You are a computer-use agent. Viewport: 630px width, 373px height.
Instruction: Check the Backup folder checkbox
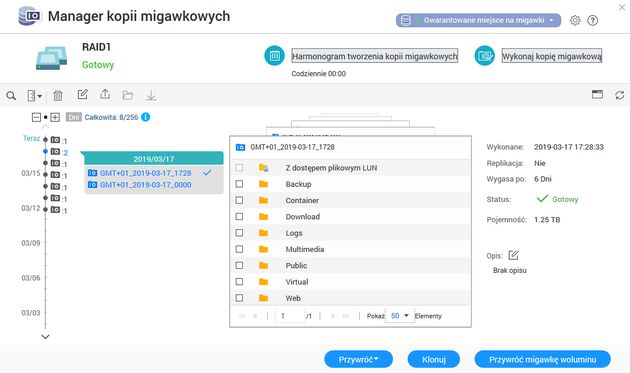239,184
